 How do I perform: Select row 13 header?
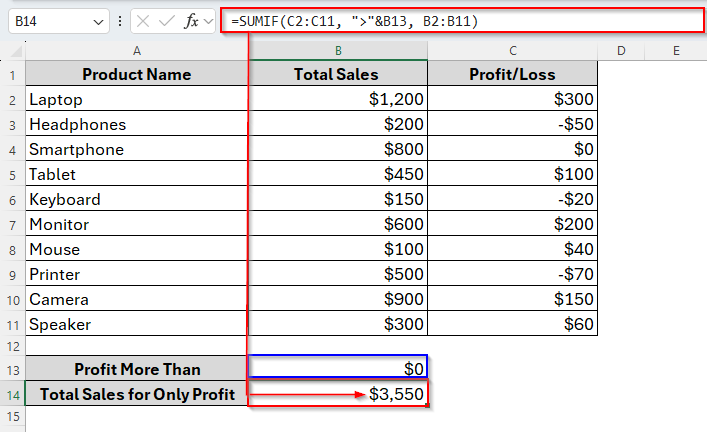point(13,369)
